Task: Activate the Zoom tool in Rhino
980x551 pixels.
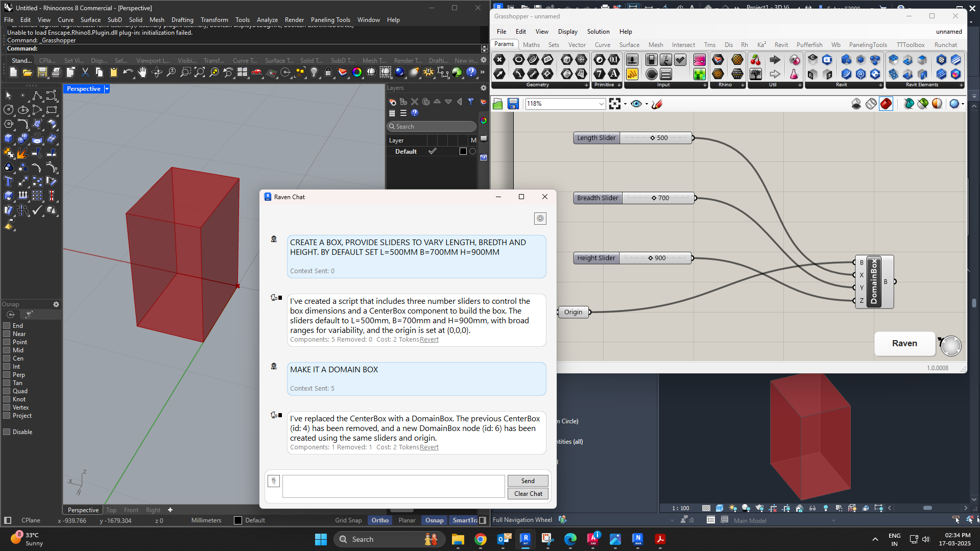Action: pyautogui.click(x=171, y=72)
